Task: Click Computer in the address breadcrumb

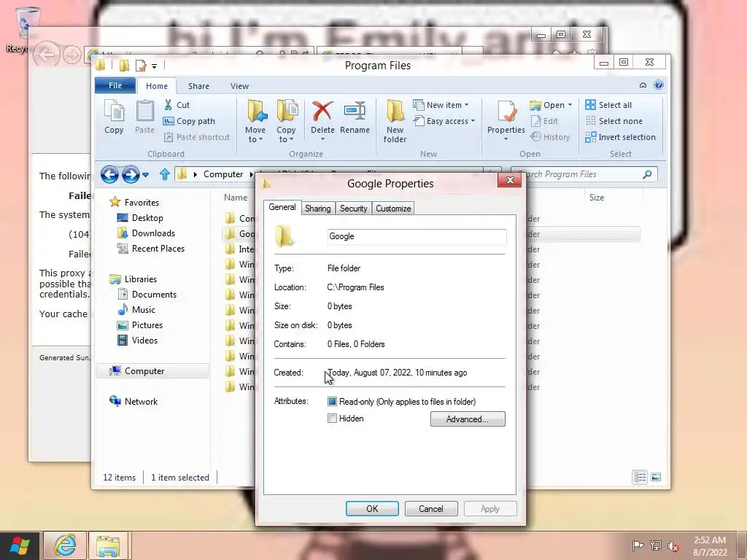Action: pos(223,174)
